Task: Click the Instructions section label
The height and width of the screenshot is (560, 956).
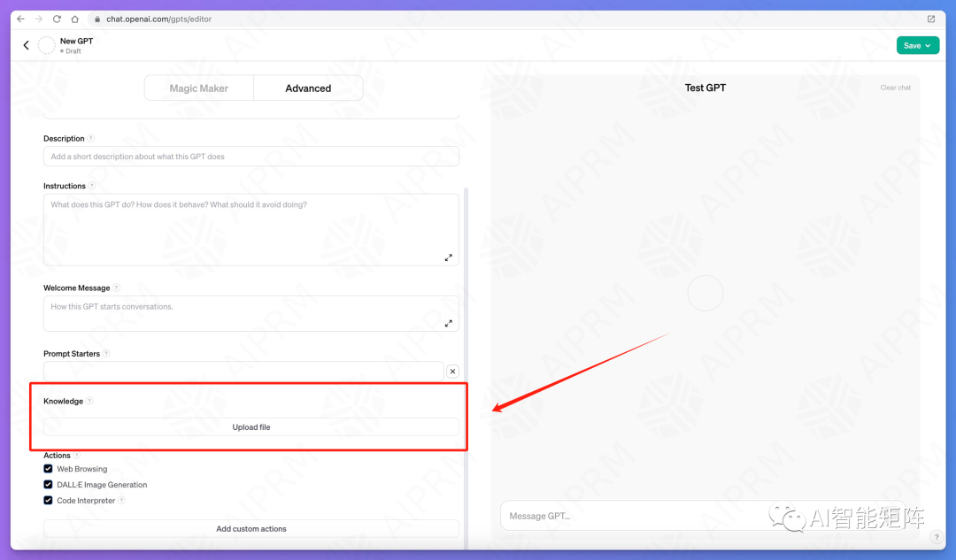Action: [x=65, y=186]
